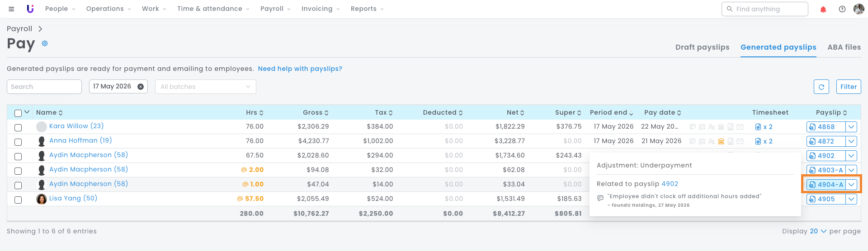Click the refresh button beside Filter
868x251 pixels.
[x=821, y=87]
